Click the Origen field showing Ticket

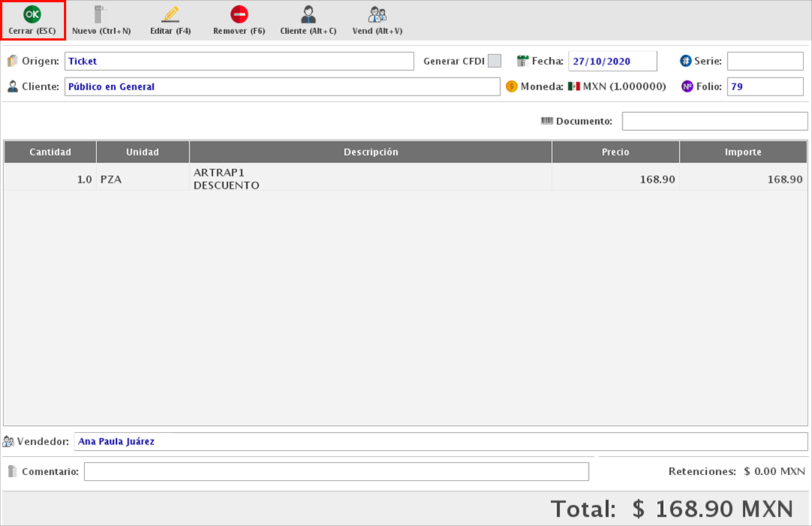239,61
